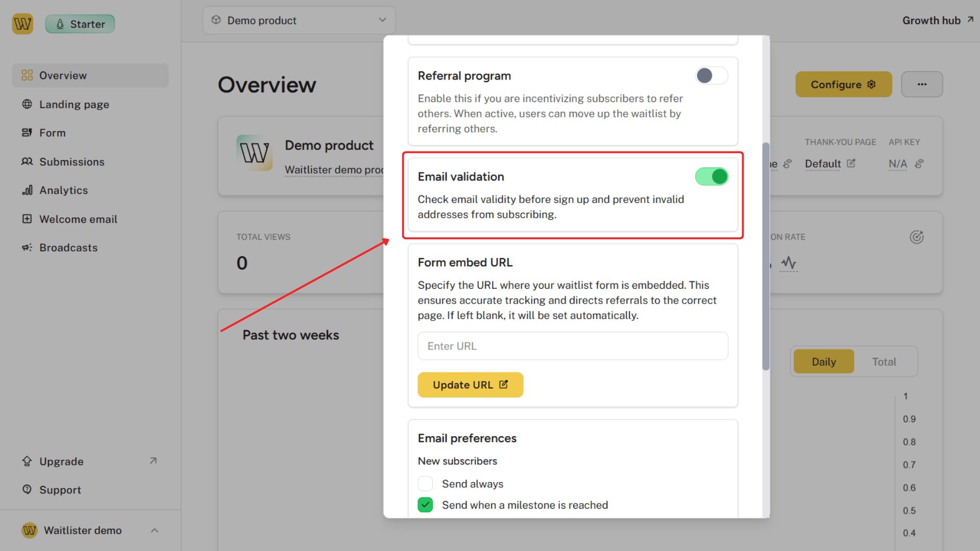Click the Upgrade link
Screen dimensions: 980x551
pyautogui.click(x=90, y=461)
